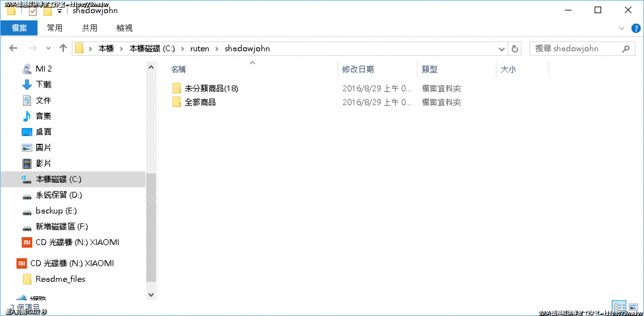This screenshot has height=316, width=644.
Task: Click the back navigation arrow
Action: point(13,48)
